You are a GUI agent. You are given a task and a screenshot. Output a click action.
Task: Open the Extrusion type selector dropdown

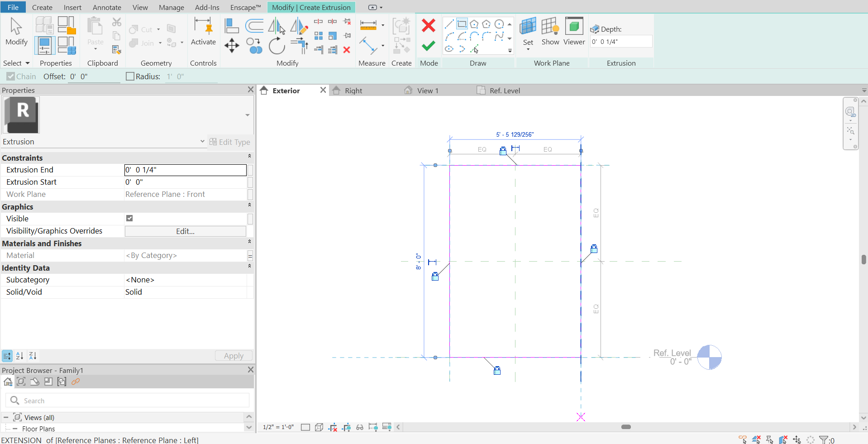click(x=202, y=141)
